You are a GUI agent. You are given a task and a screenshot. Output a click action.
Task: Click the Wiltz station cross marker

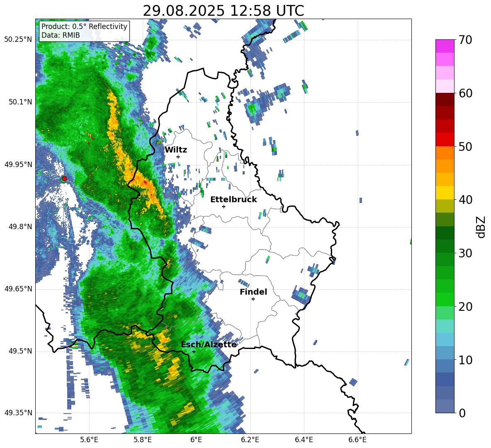(178, 157)
